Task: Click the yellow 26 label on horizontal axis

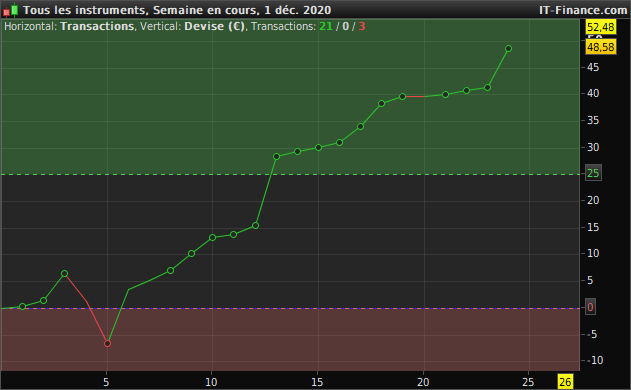Action: (x=565, y=382)
